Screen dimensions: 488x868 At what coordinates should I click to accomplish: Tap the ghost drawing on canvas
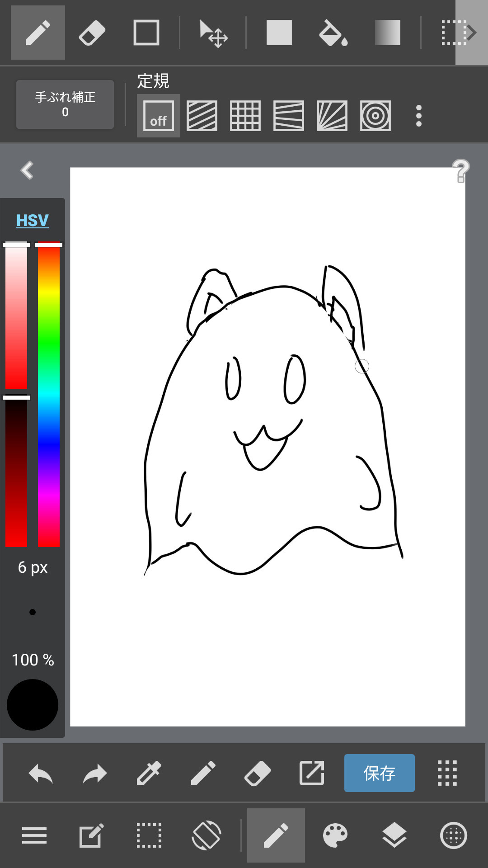click(273, 420)
